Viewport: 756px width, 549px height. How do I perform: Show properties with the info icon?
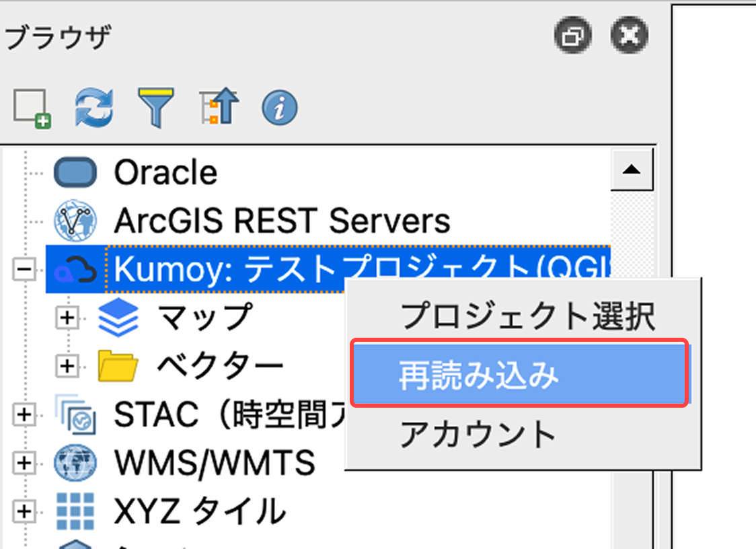[278, 106]
